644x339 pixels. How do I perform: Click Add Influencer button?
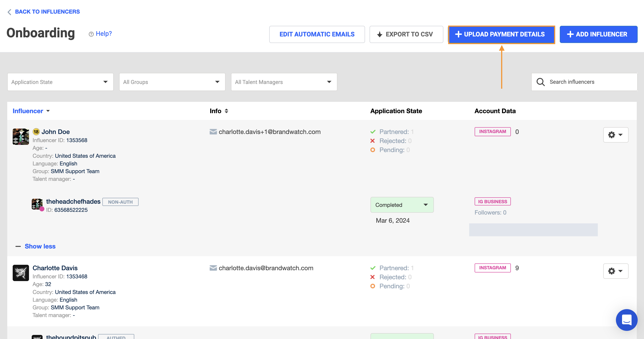coord(598,34)
